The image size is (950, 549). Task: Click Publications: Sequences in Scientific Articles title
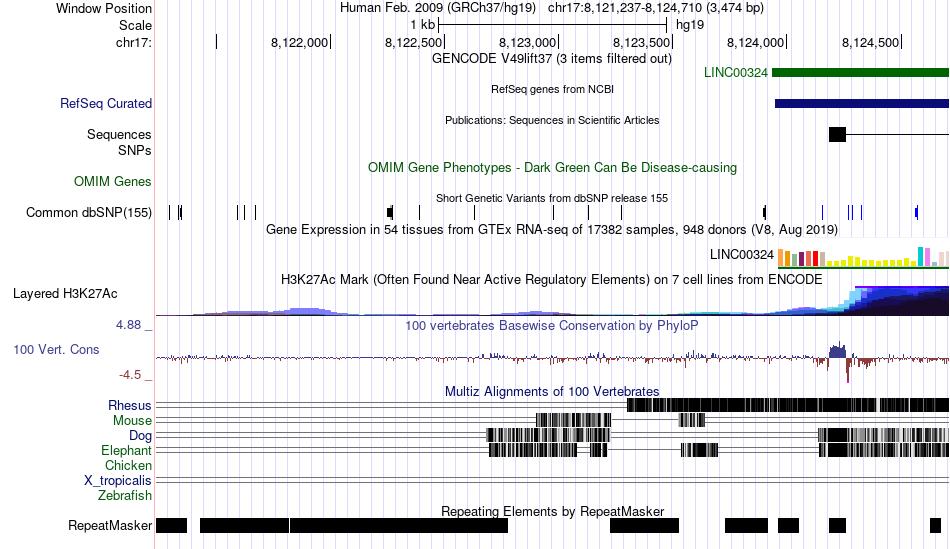click(552, 120)
